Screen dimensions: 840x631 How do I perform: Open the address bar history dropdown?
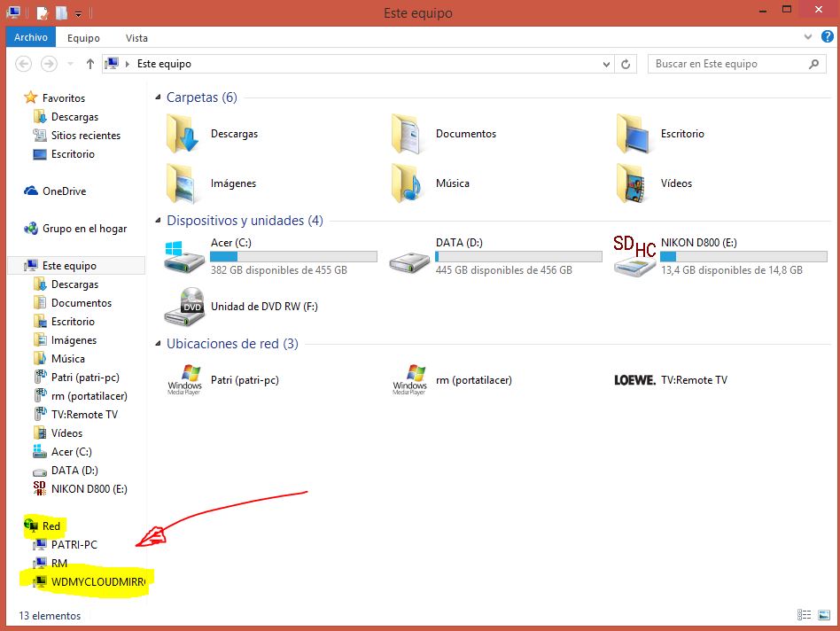606,64
